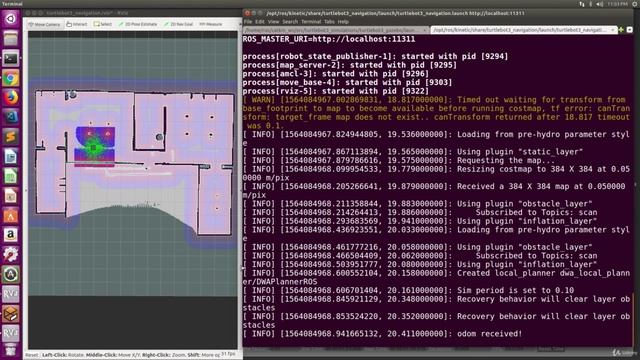The image size is (640, 360).
Task: Open LibreOffice Writer from launcher
Action: [11, 157]
